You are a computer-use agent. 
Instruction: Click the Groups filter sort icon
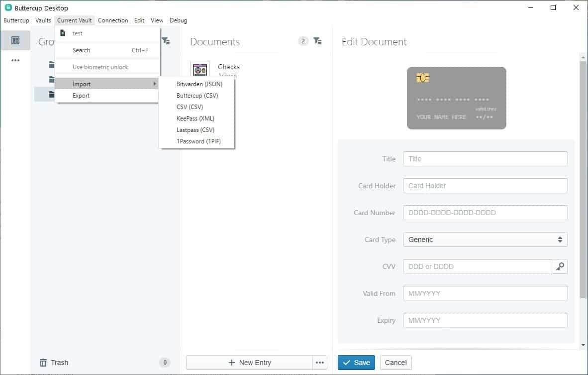[166, 41]
